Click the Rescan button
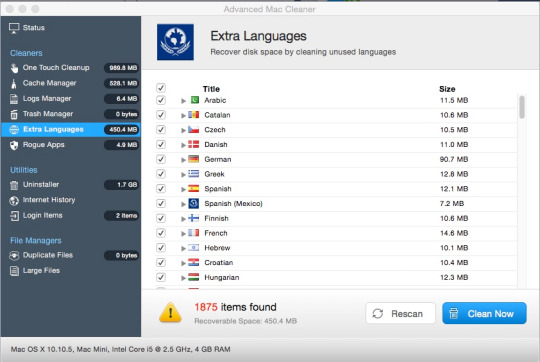Viewport: 540px width, 362px height. point(401,313)
